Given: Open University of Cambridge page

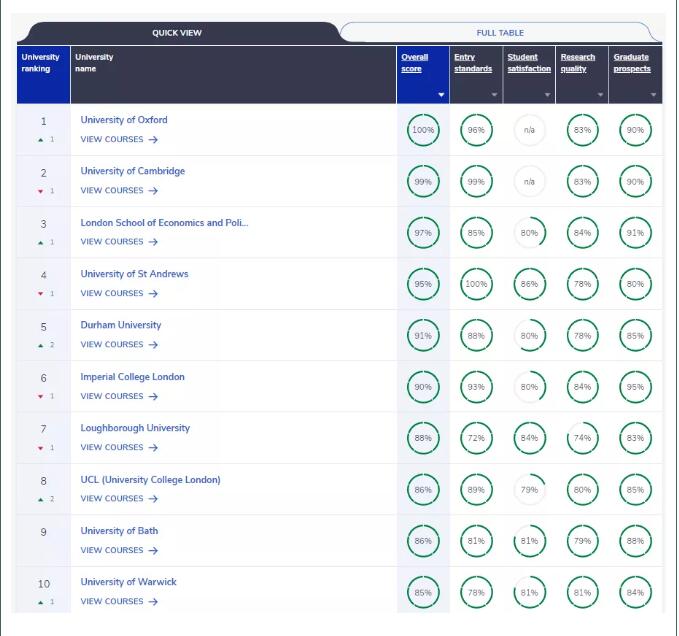Looking at the screenshot, I should (x=132, y=171).
